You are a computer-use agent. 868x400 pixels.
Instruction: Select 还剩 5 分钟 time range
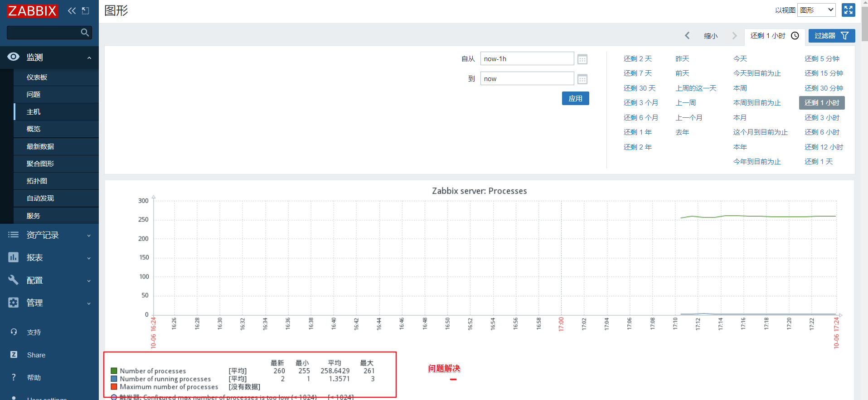click(x=822, y=59)
